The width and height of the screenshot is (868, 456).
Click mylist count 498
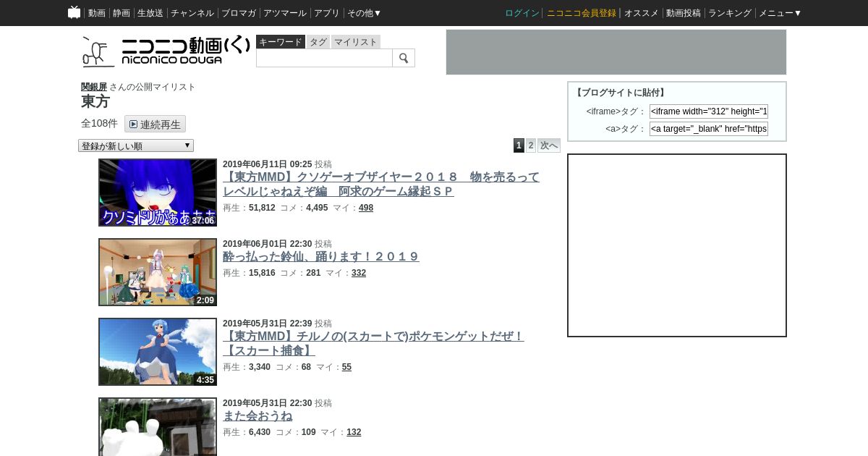366,208
